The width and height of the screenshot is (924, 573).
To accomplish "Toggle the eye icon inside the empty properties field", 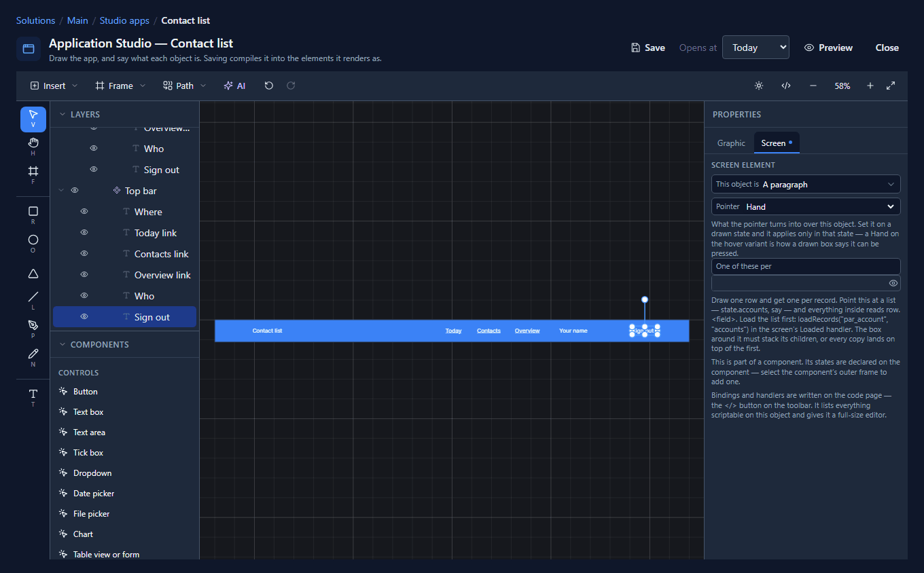I will pos(893,283).
